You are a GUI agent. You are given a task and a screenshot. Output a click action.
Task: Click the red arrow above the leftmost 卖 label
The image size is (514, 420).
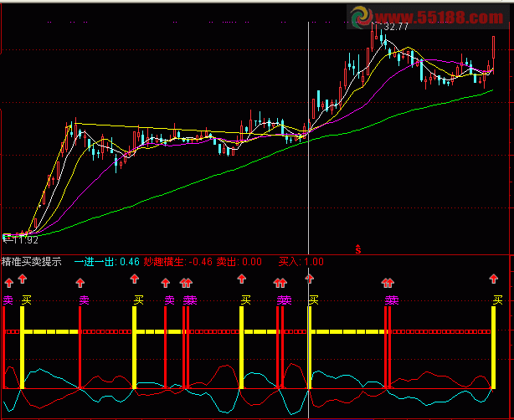9,283
